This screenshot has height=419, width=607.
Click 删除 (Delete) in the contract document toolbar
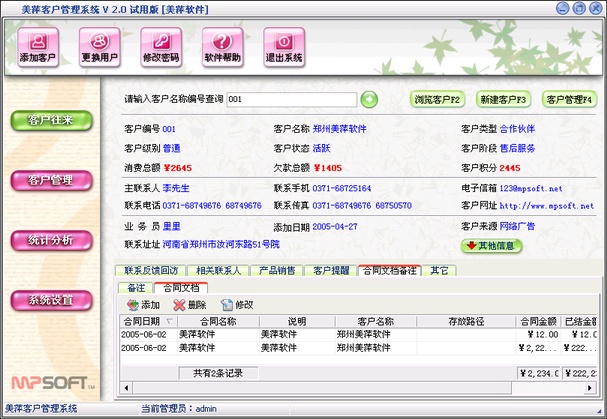(x=189, y=304)
